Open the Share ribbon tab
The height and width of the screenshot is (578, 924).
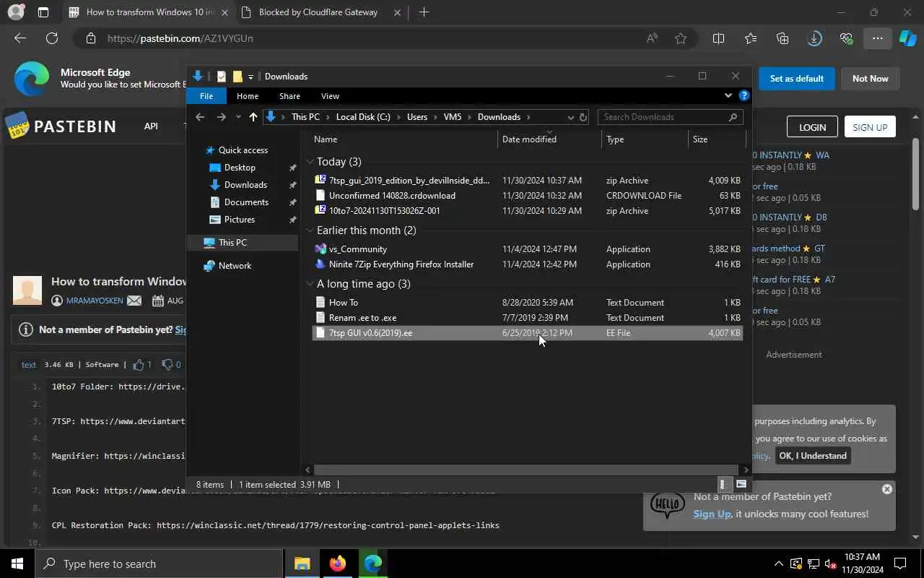289,96
